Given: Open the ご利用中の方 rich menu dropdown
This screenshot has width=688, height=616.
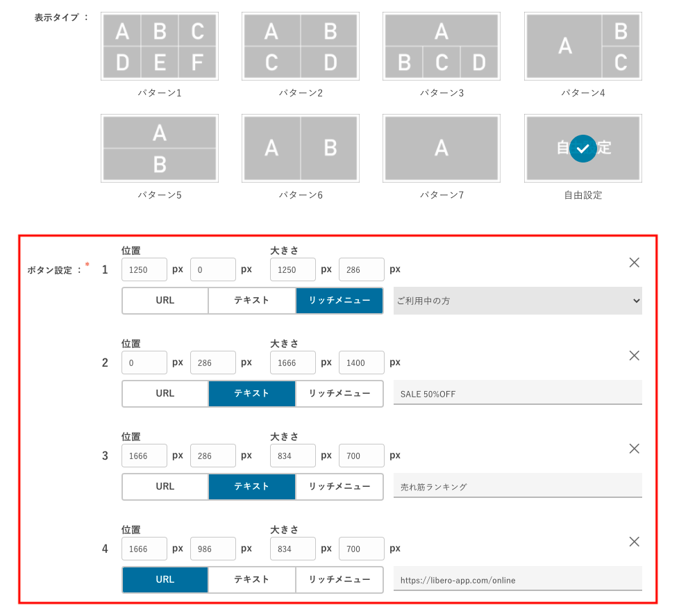Looking at the screenshot, I should (517, 301).
